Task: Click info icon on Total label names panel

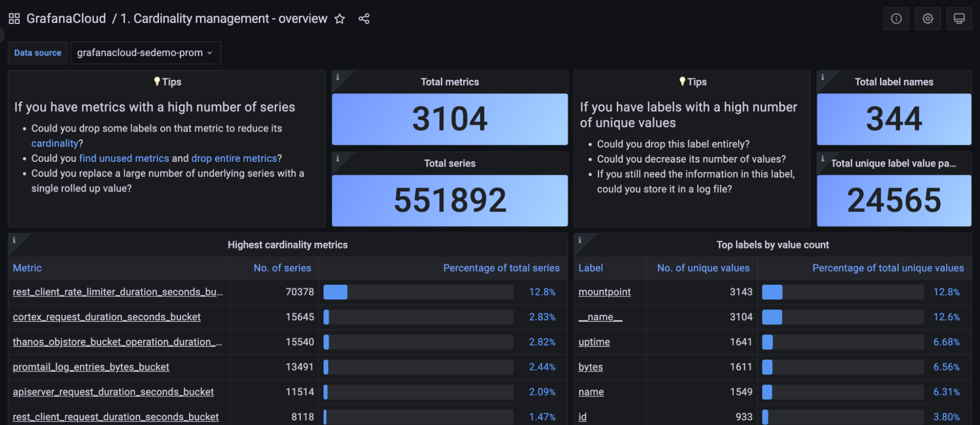Action: pos(822,77)
